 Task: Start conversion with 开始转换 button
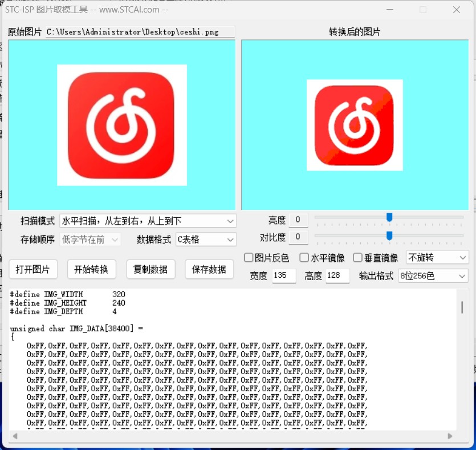(91, 269)
